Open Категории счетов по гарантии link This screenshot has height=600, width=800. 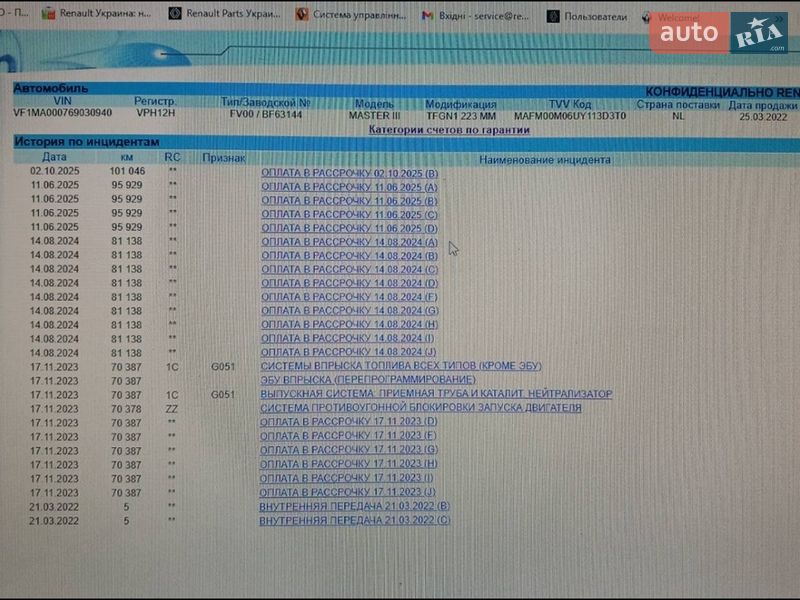point(449,130)
